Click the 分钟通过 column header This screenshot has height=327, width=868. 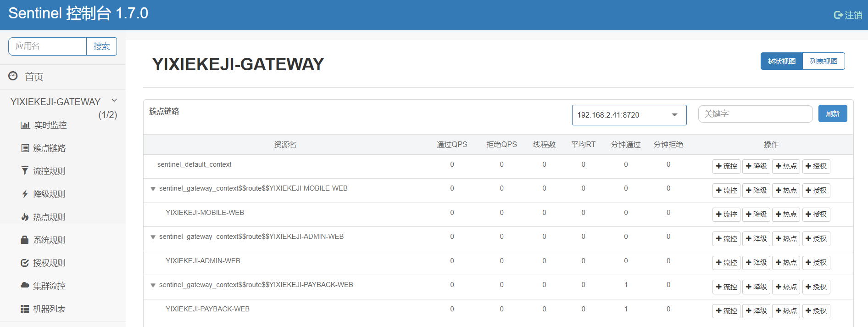pos(626,144)
